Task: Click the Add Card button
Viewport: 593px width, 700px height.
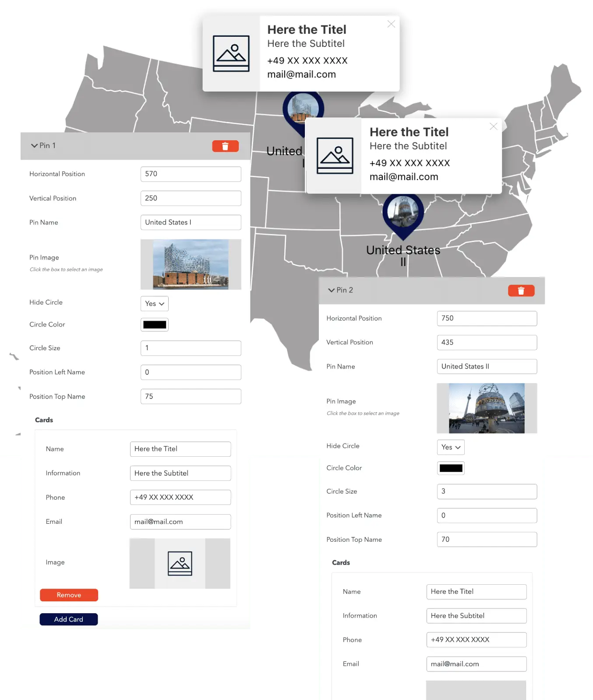Action: click(x=69, y=619)
